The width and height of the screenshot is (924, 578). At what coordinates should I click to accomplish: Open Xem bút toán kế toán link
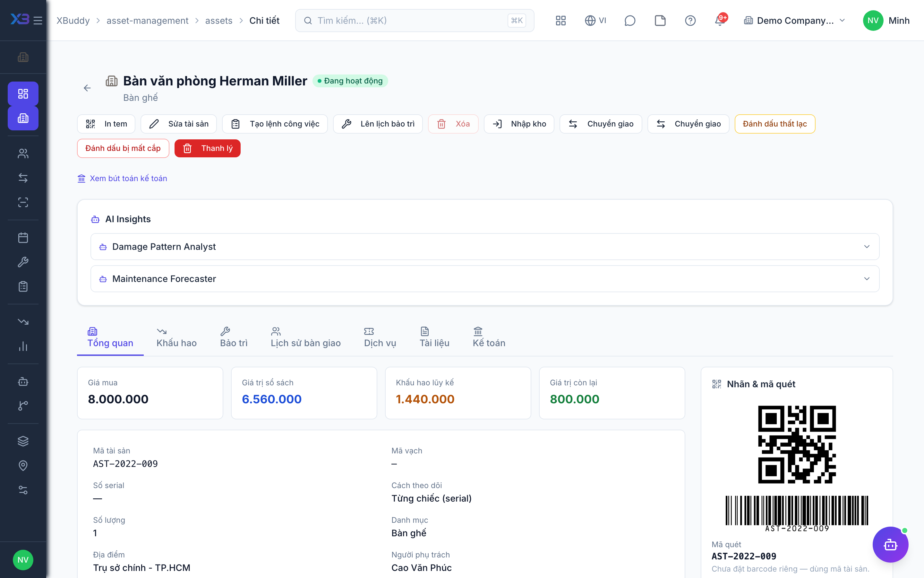coord(122,179)
